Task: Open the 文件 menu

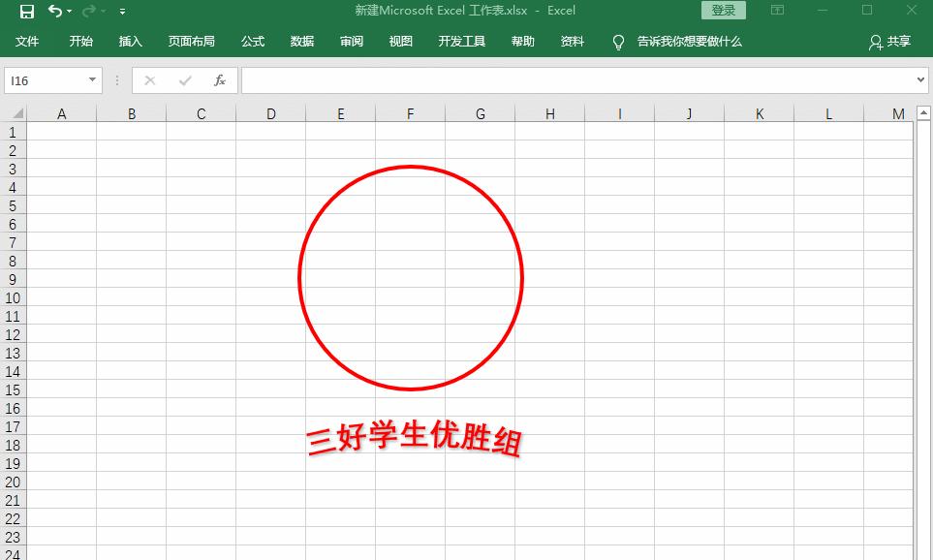Action: click(x=28, y=42)
